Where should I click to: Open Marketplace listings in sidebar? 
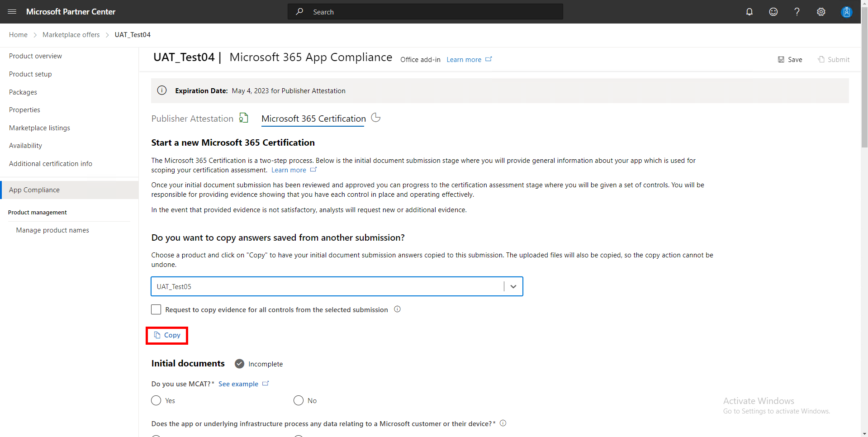39,128
